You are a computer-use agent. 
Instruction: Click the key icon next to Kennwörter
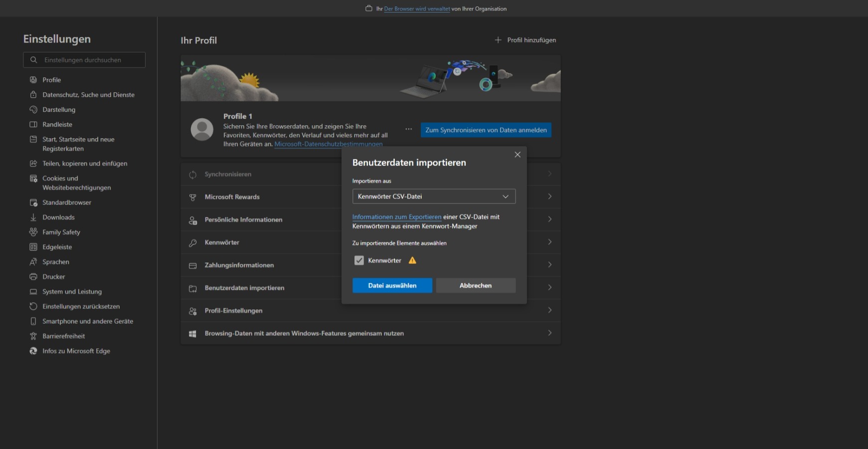[192, 242]
